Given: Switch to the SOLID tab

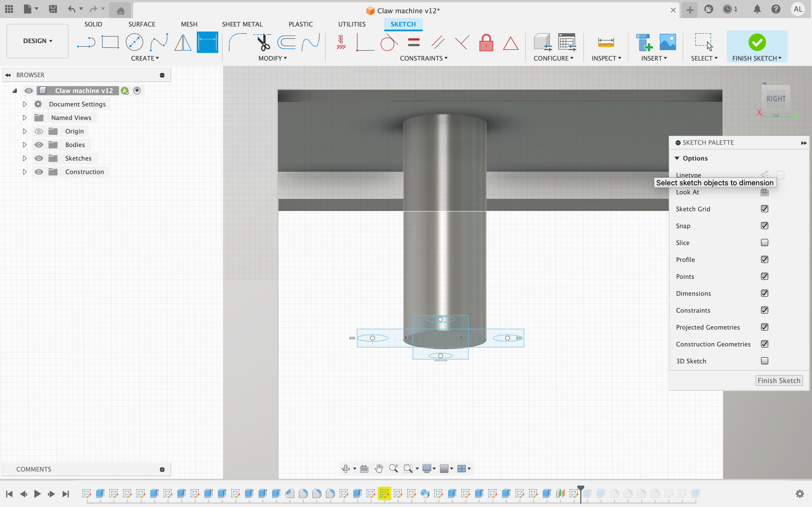Looking at the screenshot, I should click(x=94, y=24).
